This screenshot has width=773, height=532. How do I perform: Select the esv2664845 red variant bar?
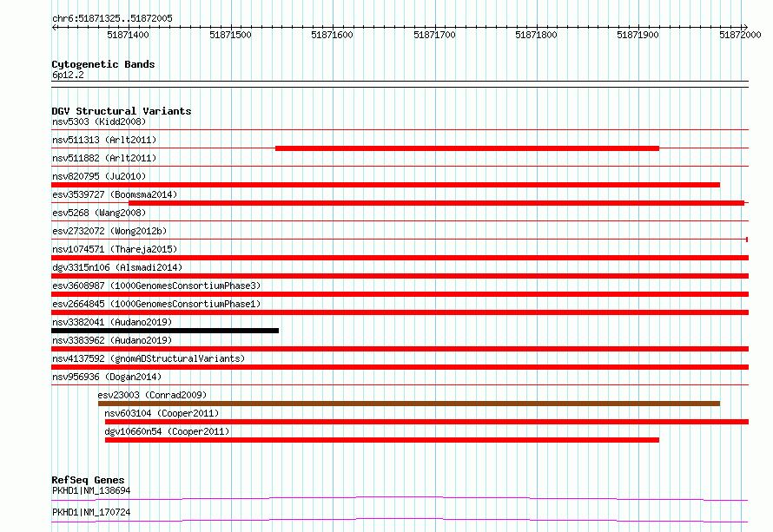(400, 312)
